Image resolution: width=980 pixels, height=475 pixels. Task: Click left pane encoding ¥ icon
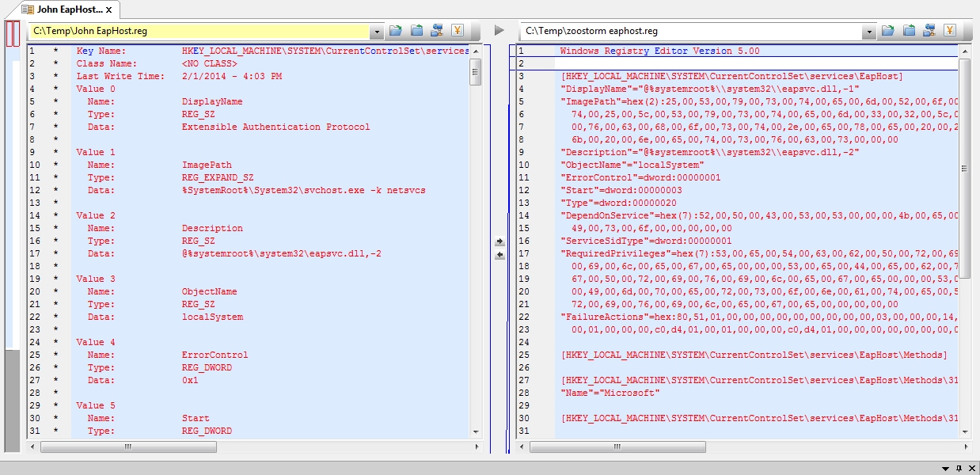(x=458, y=31)
